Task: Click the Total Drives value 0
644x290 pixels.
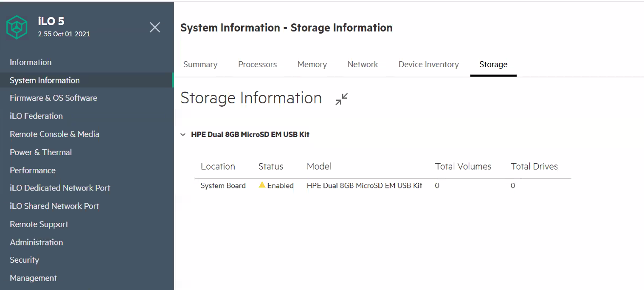Action: pyautogui.click(x=513, y=185)
